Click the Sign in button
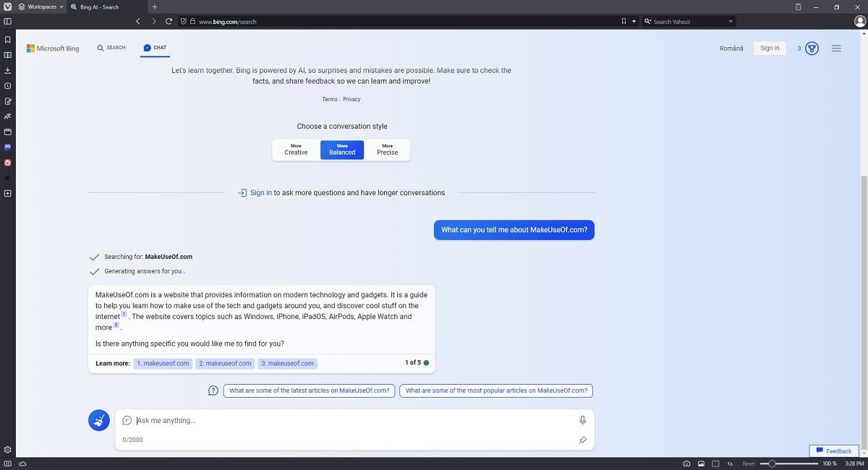The width and height of the screenshot is (868, 470). [769, 48]
